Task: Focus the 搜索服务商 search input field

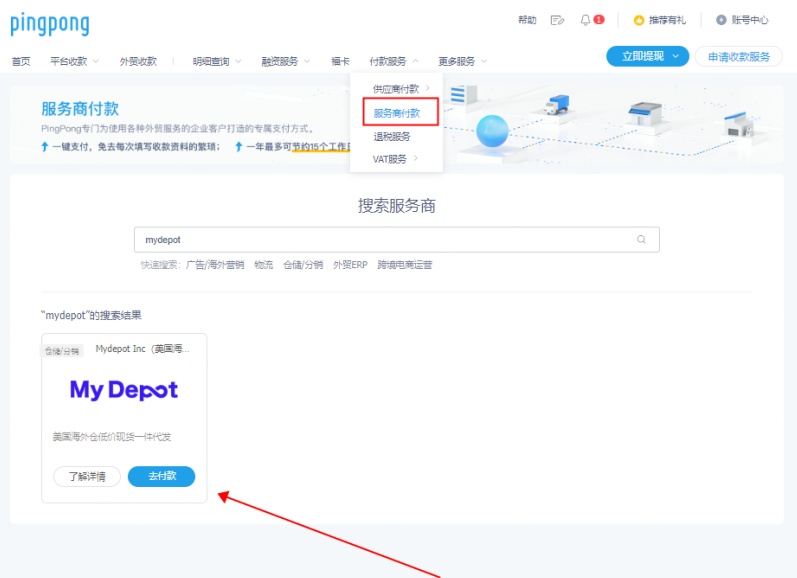Action: point(396,239)
